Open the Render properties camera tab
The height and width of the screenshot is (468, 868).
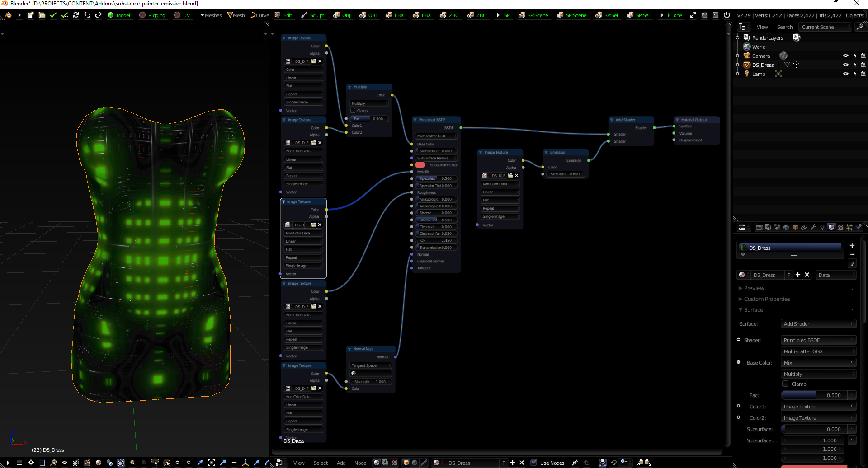coord(759,227)
